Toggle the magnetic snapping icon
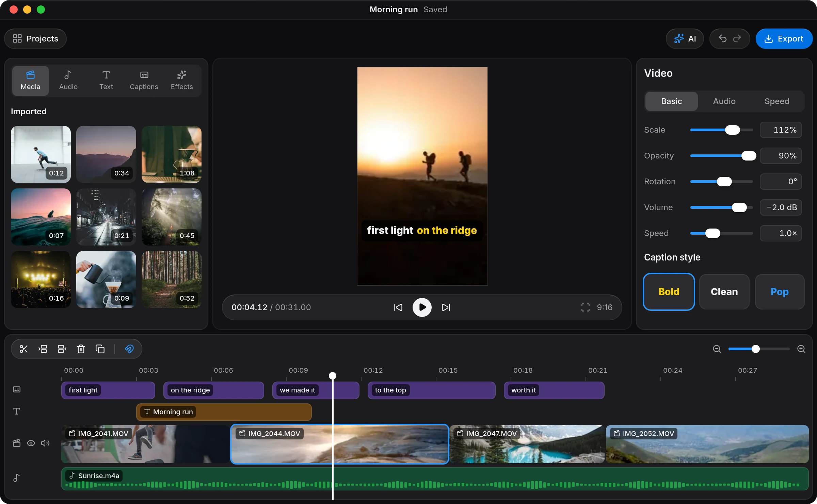The height and width of the screenshot is (504, 817). pyautogui.click(x=129, y=349)
